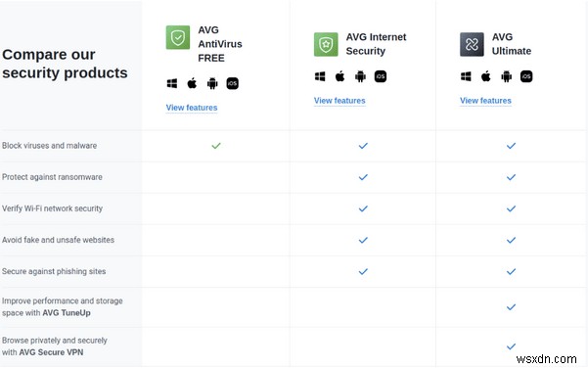
Task: Click Ultimate checkmark for fake and unsafe websites
Action: (511, 240)
